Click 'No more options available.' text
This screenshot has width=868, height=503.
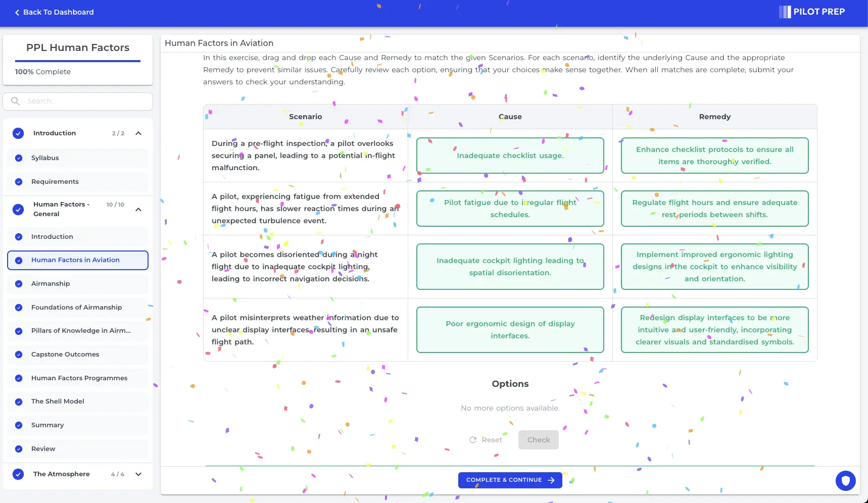click(x=510, y=408)
